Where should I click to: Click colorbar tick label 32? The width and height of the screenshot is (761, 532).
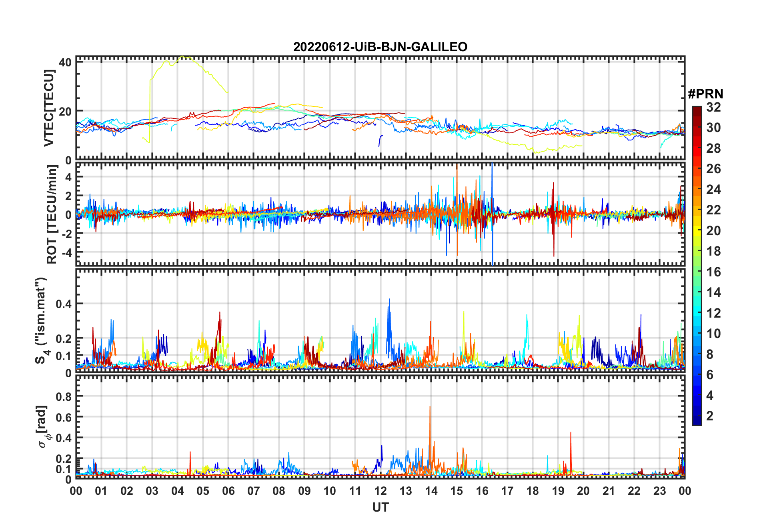point(713,107)
